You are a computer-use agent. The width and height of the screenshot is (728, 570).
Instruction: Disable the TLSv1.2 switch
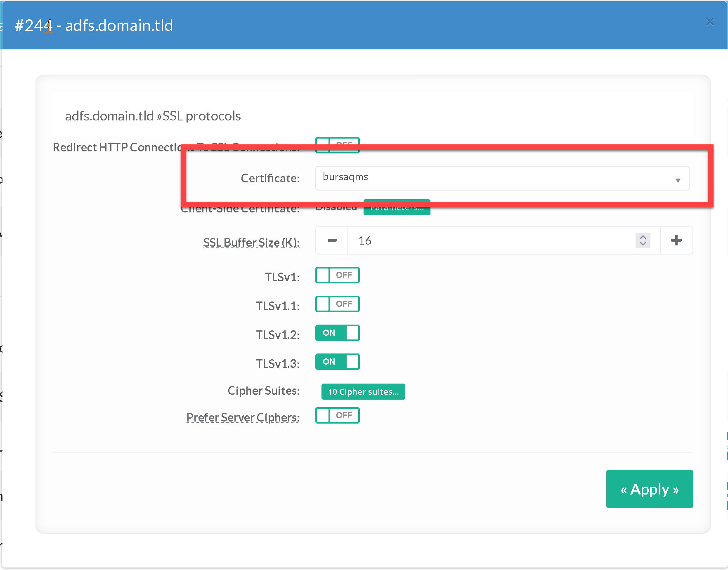tap(337, 333)
